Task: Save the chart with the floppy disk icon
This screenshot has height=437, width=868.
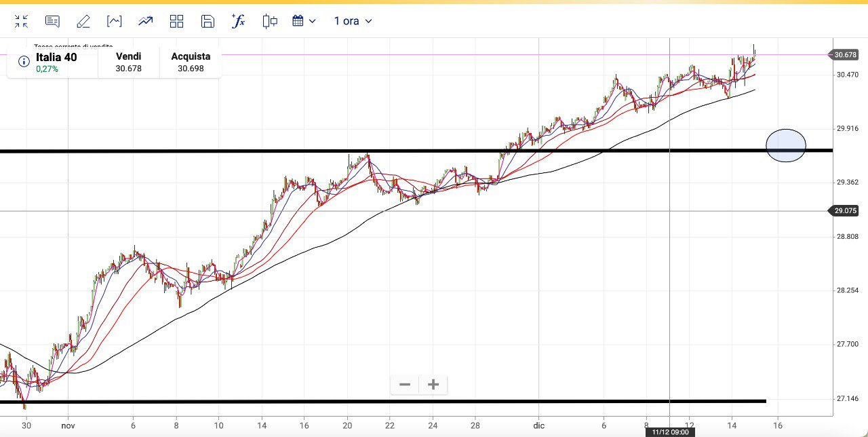Action: pyautogui.click(x=208, y=21)
